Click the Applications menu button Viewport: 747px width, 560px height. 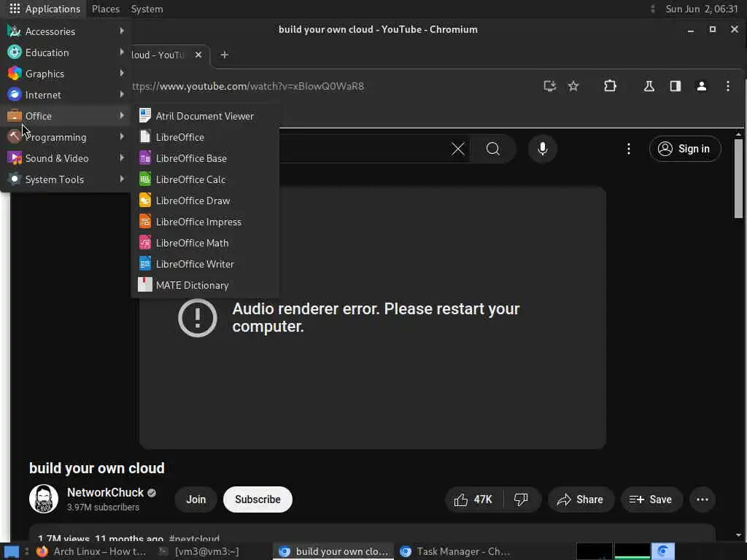[x=44, y=9]
